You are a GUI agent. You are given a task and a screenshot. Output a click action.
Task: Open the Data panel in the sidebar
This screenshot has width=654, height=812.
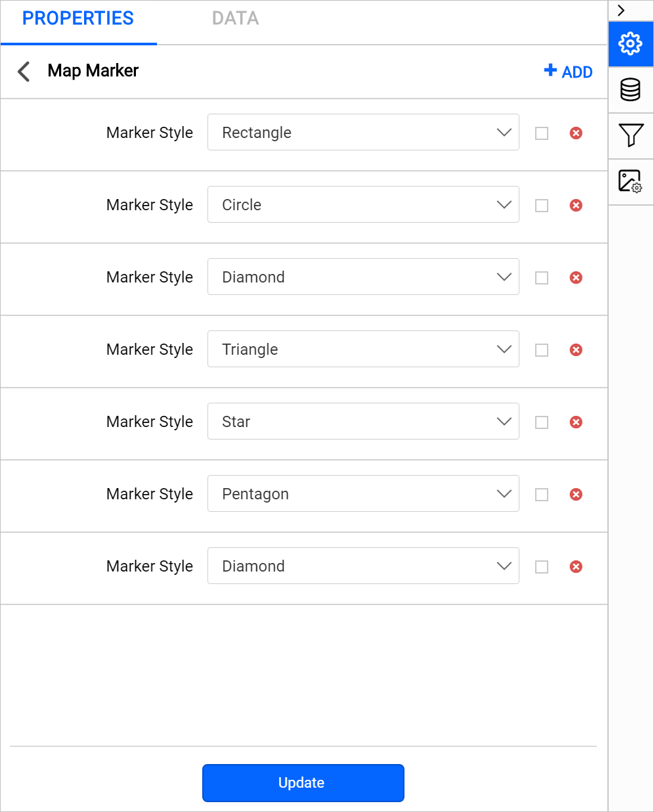click(x=630, y=90)
